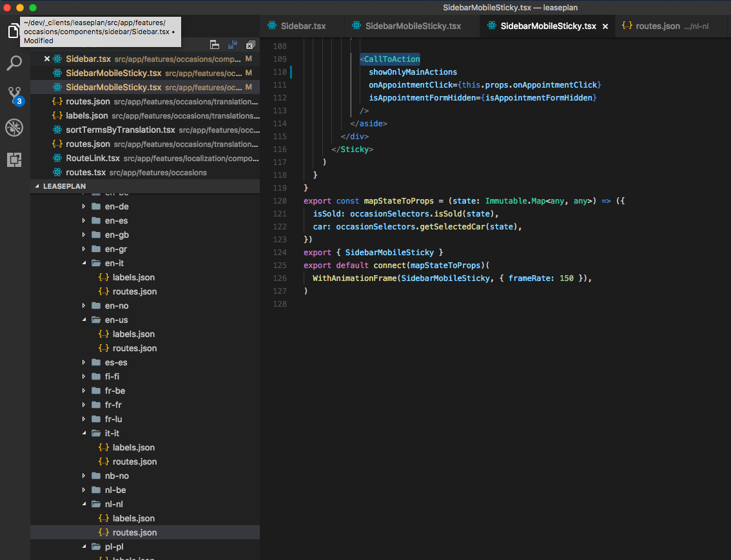
Task: Open Source Control with 3 pending changes
Action: click(14, 95)
